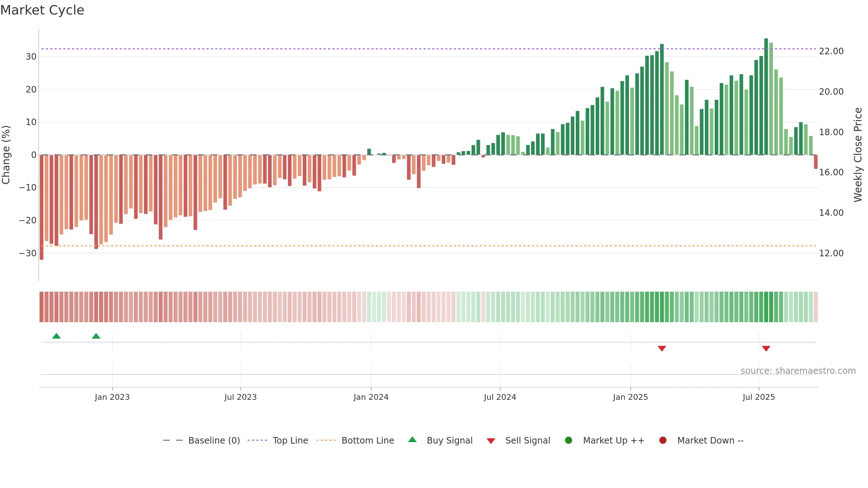Toggle the Baseline (0) legend entry

[201, 440]
